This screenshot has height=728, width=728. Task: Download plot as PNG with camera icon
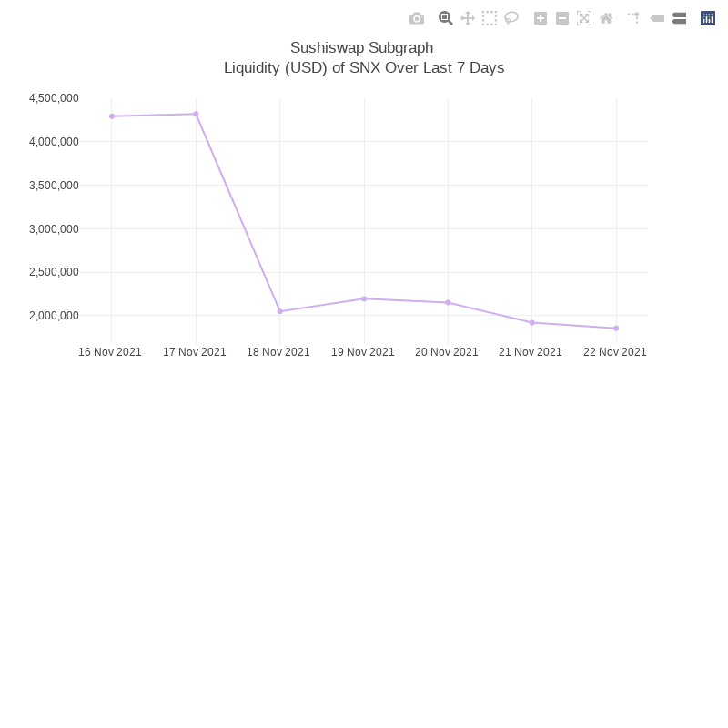[417, 18]
